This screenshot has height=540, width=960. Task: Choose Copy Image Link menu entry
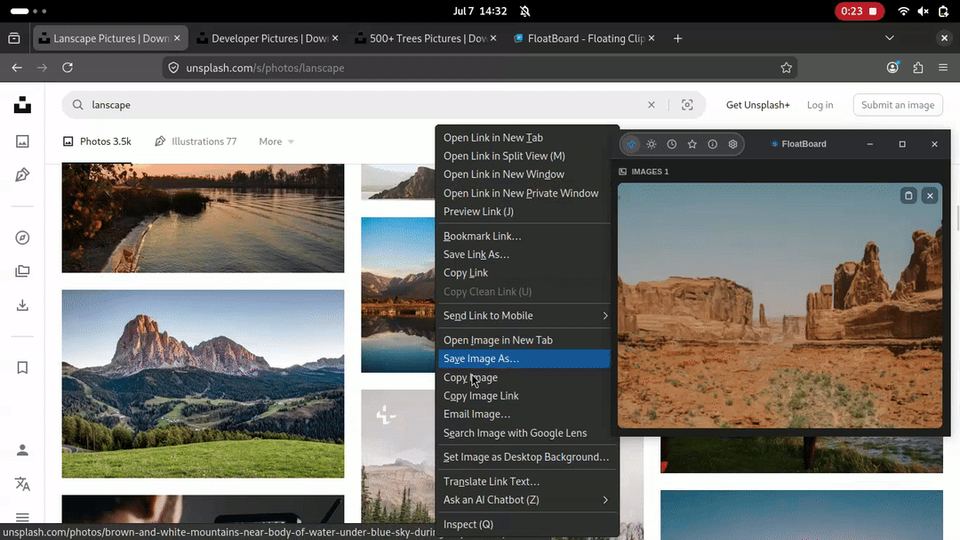(x=524, y=396)
